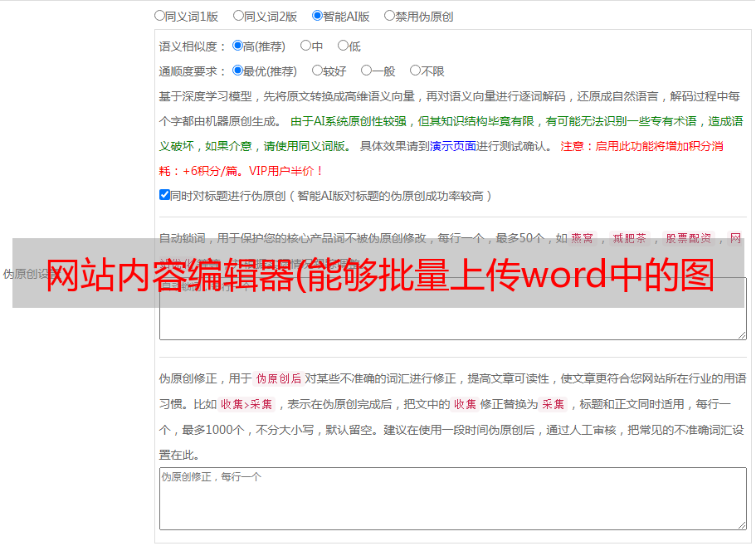Click the resize grip of 自动锁词 textarea
This screenshot has height=546, width=756.
pos(742,335)
